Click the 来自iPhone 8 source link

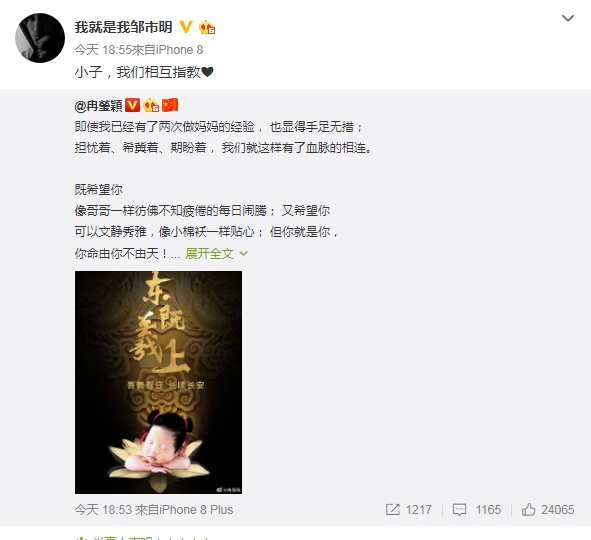pyautogui.click(x=167, y=50)
